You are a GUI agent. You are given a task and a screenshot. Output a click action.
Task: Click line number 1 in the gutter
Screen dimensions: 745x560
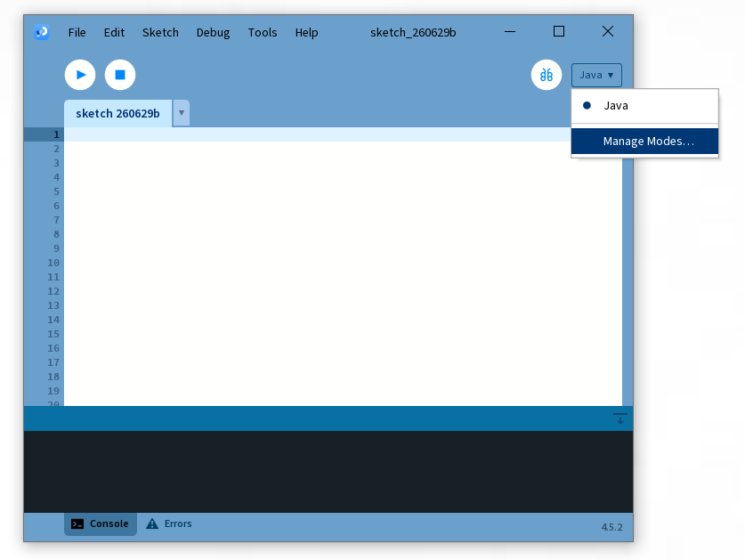(x=56, y=134)
